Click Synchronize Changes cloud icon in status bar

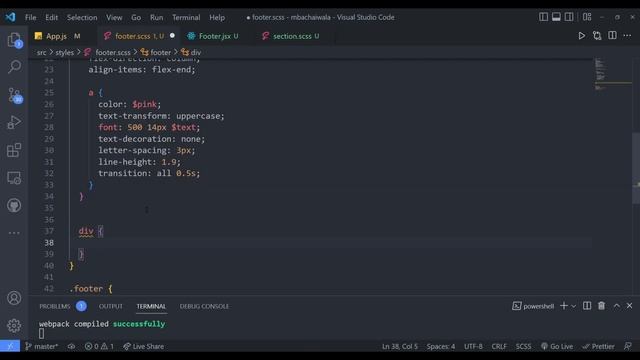pos(71,346)
